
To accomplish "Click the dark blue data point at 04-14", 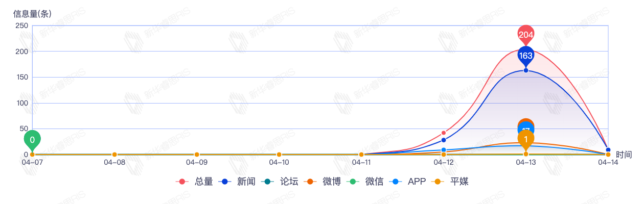I will coord(608,150).
